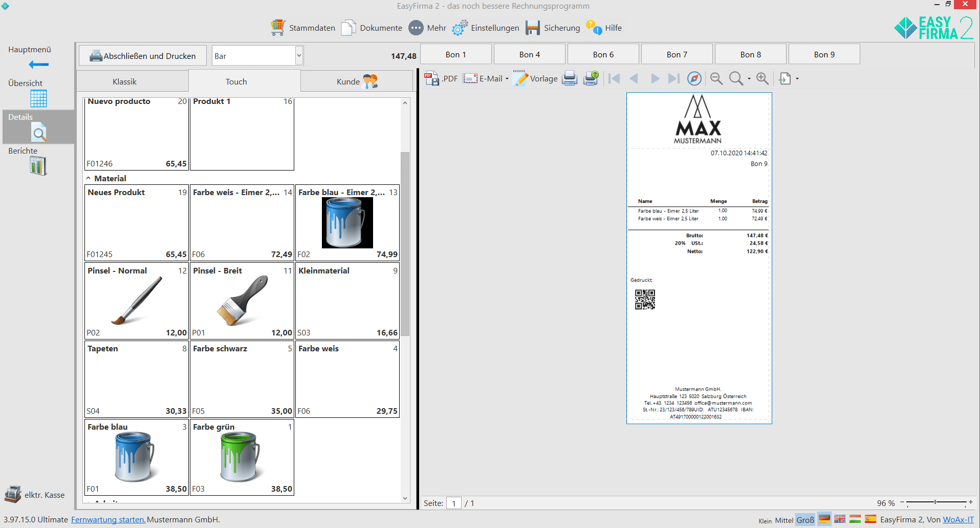This screenshot has width=980, height=528.
Task: Print the receipt preview
Action: pos(570,78)
